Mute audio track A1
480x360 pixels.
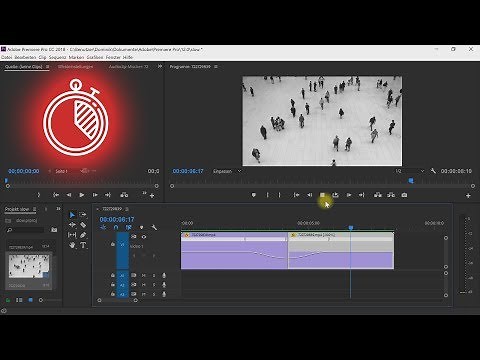(x=144, y=276)
